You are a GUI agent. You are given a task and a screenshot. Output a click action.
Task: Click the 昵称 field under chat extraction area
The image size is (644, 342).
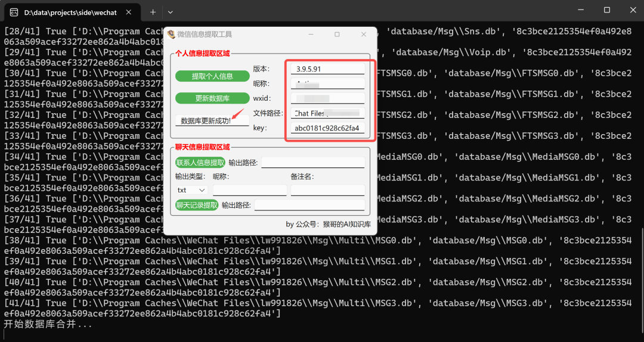point(250,190)
